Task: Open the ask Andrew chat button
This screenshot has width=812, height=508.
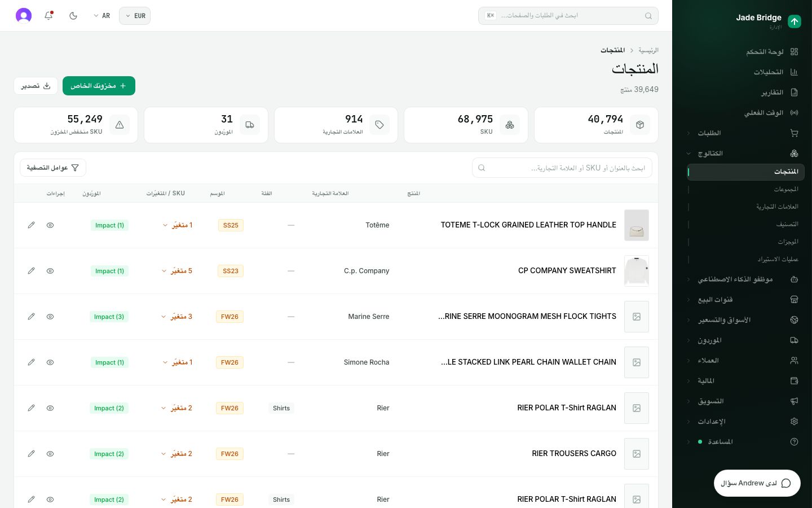Action: click(757, 483)
